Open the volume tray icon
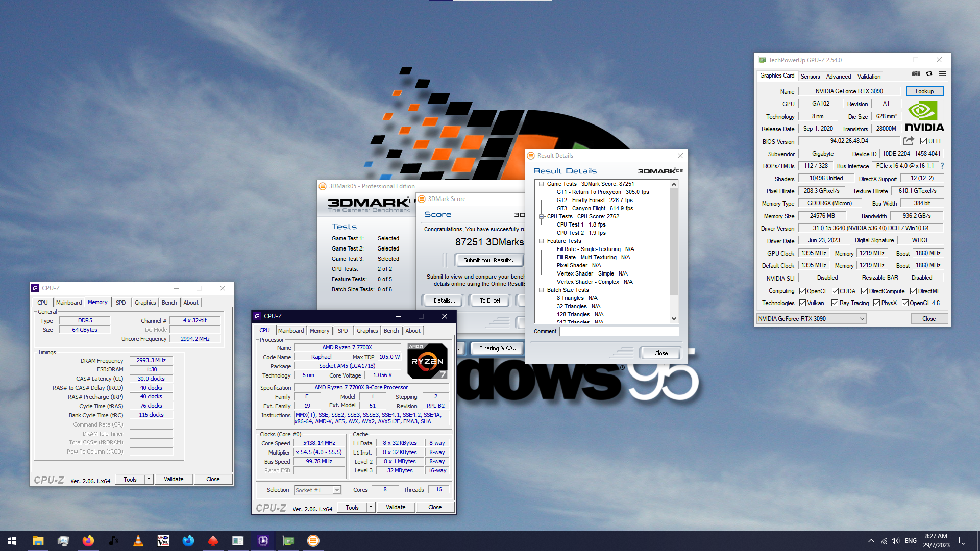The width and height of the screenshot is (980, 551). (895, 541)
